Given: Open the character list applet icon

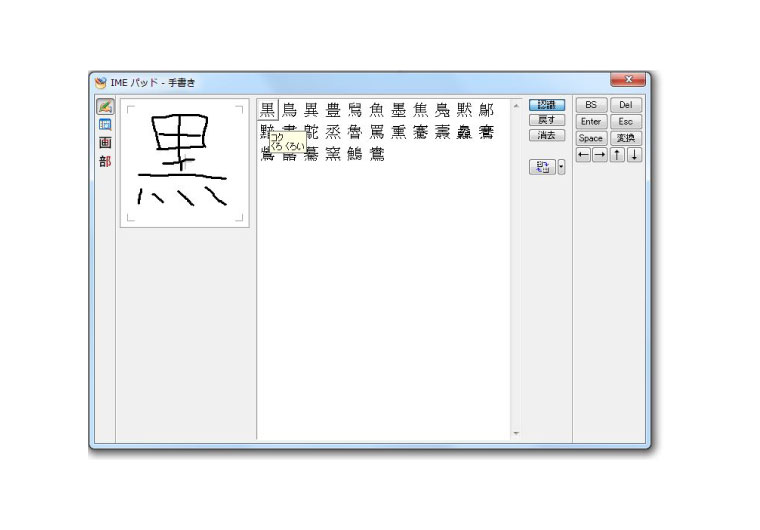Looking at the screenshot, I should pyautogui.click(x=105, y=125).
